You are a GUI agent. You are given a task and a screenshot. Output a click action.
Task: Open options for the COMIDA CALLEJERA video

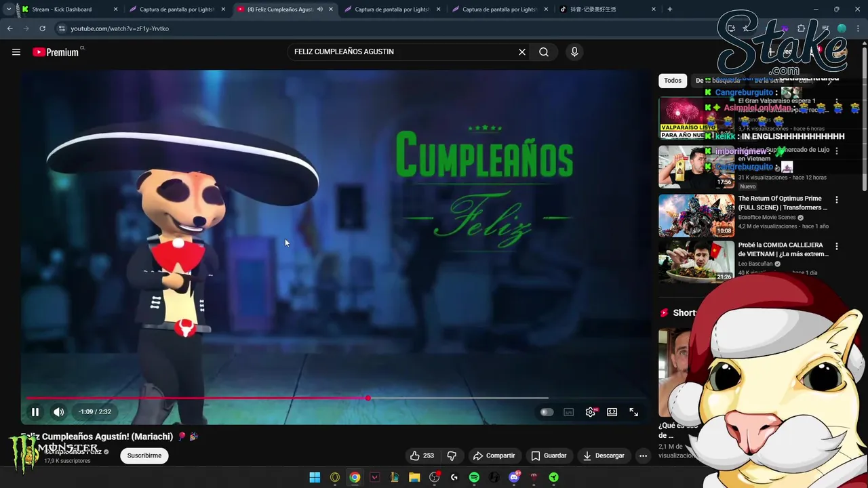pos(837,247)
